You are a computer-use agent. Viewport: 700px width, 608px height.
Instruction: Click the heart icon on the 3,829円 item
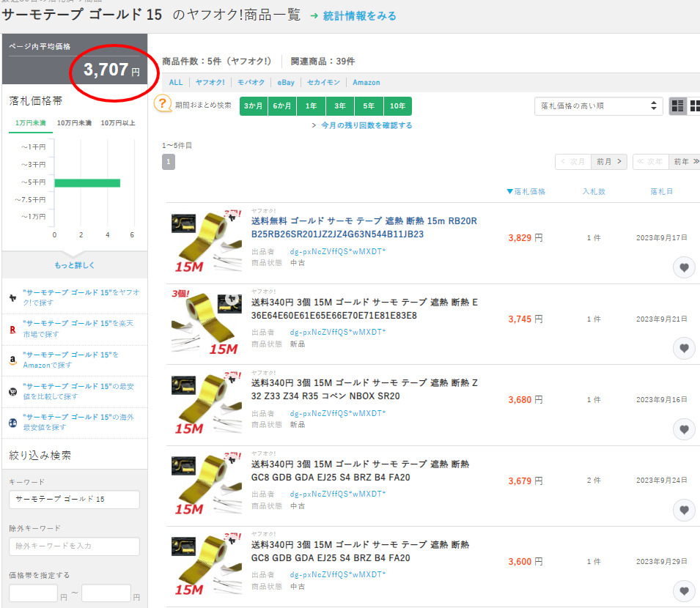[x=684, y=268]
